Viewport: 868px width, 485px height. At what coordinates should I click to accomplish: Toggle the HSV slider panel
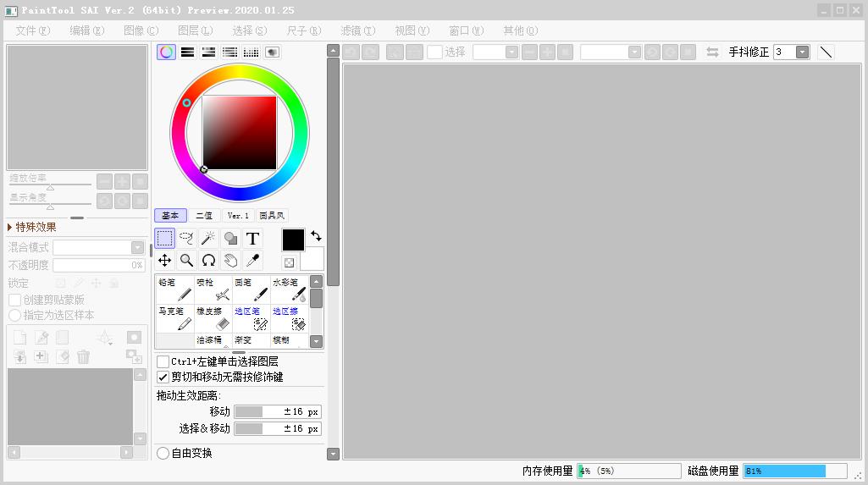[x=208, y=52]
